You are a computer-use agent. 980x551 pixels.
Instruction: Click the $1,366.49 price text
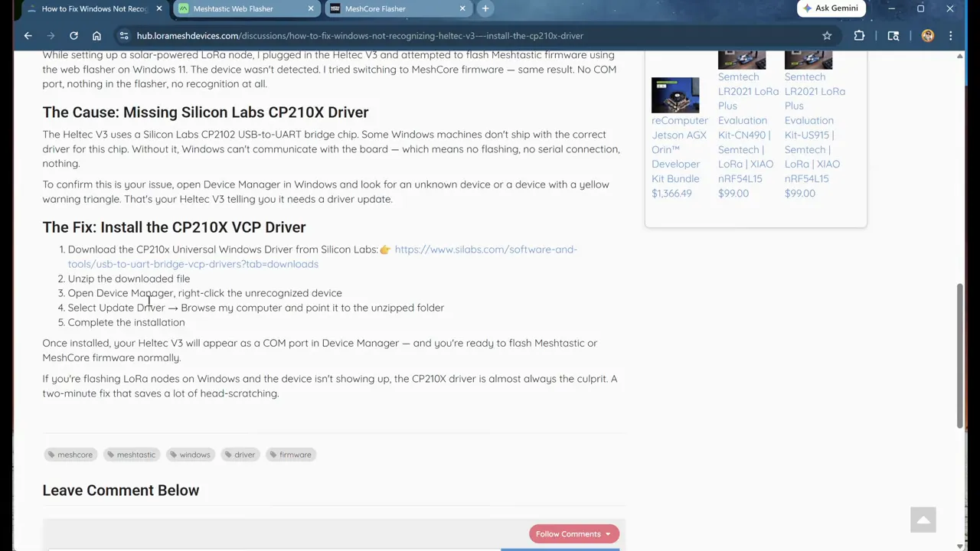click(671, 193)
